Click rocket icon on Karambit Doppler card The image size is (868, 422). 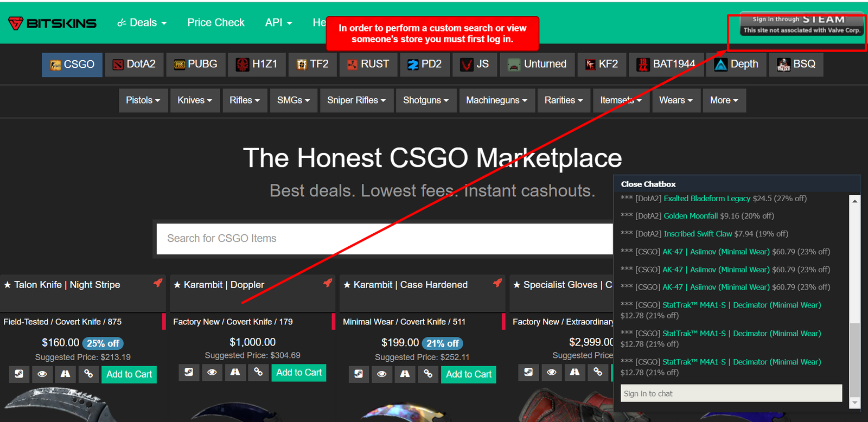pos(328,283)
